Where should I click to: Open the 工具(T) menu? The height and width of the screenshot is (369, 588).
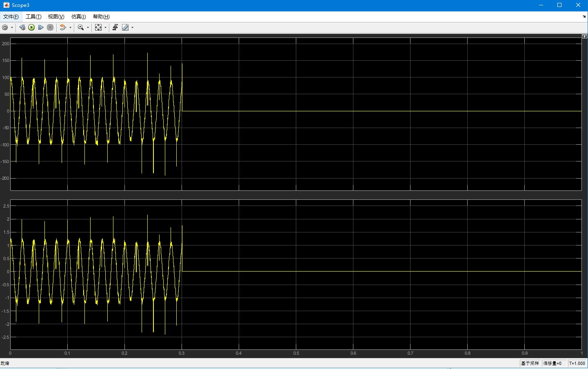coord(33,17)
